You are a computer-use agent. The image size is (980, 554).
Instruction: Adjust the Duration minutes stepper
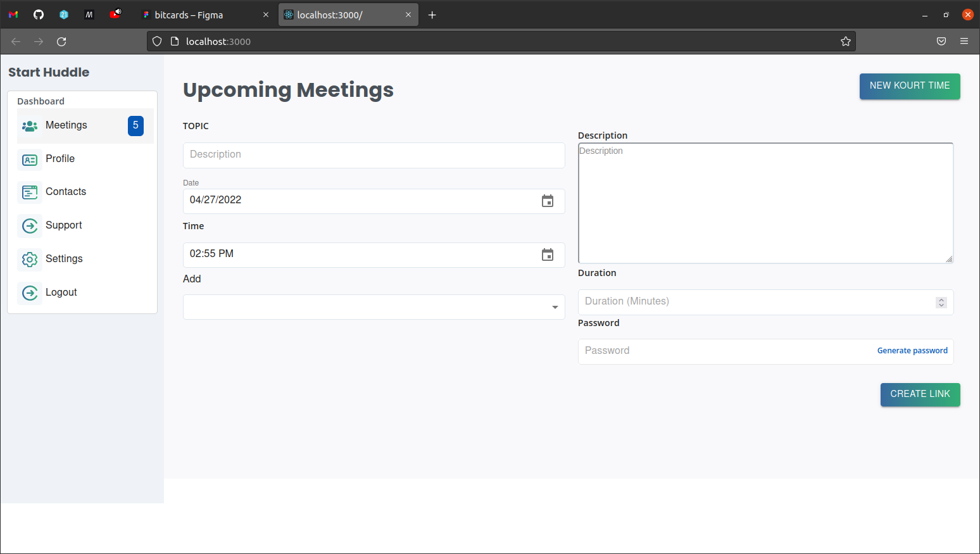941,303
